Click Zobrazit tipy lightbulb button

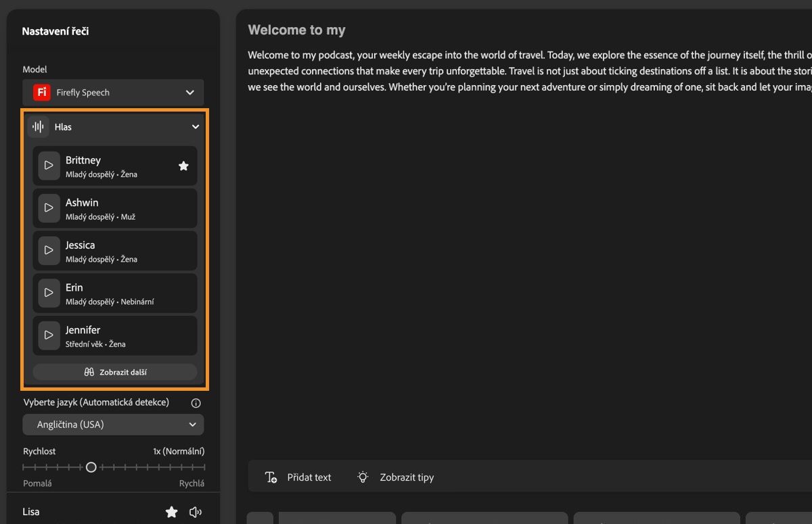(x=396, y=477)
